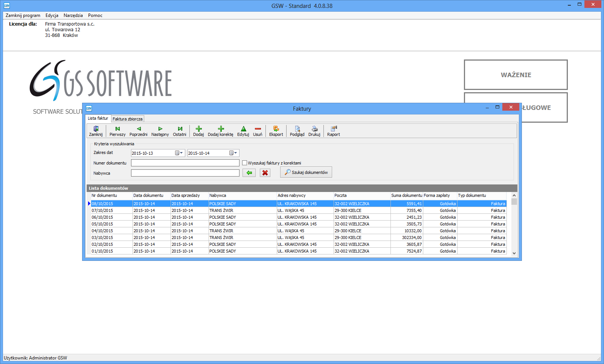Image resolution: width=604 pixels, height=364 pixels.
Task: Click the Zamknij icon in the invoices toolbar
Action: pyautogui.click(x=96, y=131)
